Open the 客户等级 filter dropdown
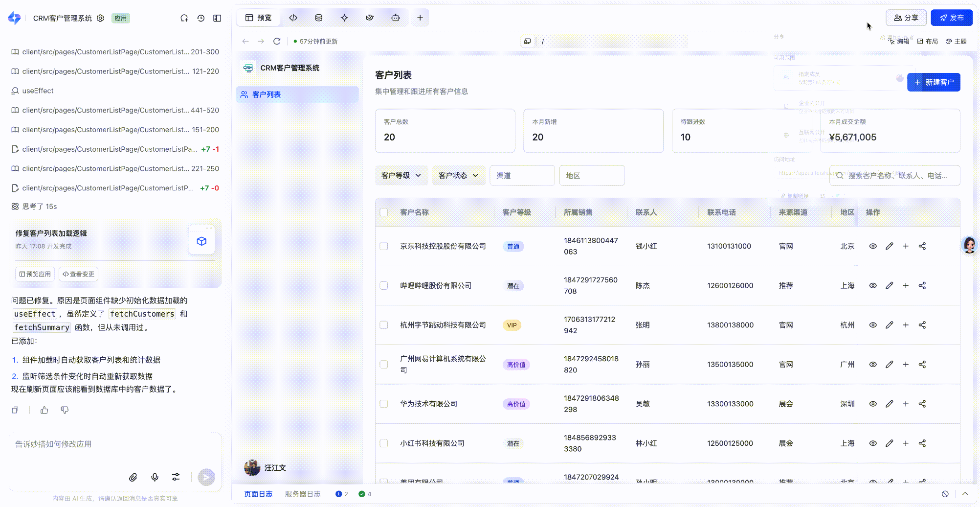 point(401,175)
